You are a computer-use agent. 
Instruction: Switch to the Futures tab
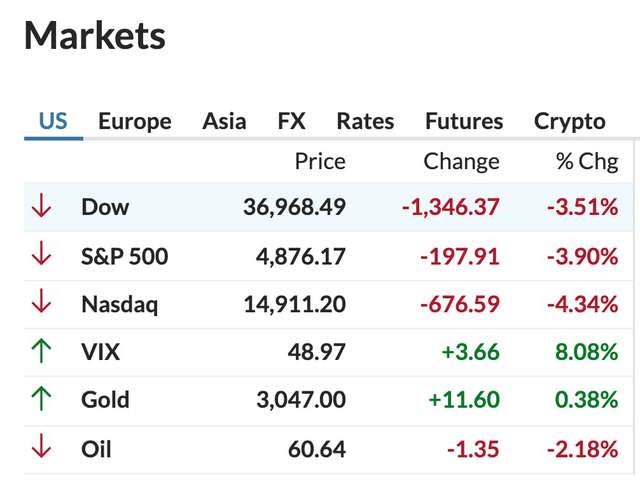click(464, 122)
